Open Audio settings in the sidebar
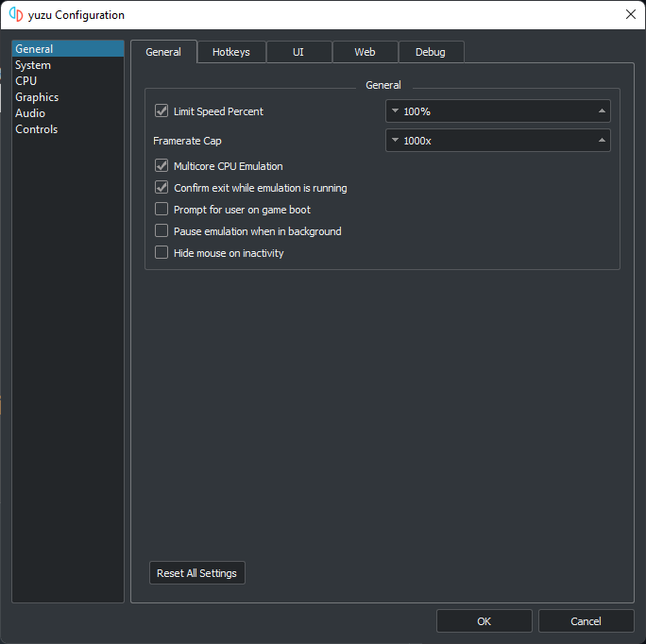 coord(68,113)
